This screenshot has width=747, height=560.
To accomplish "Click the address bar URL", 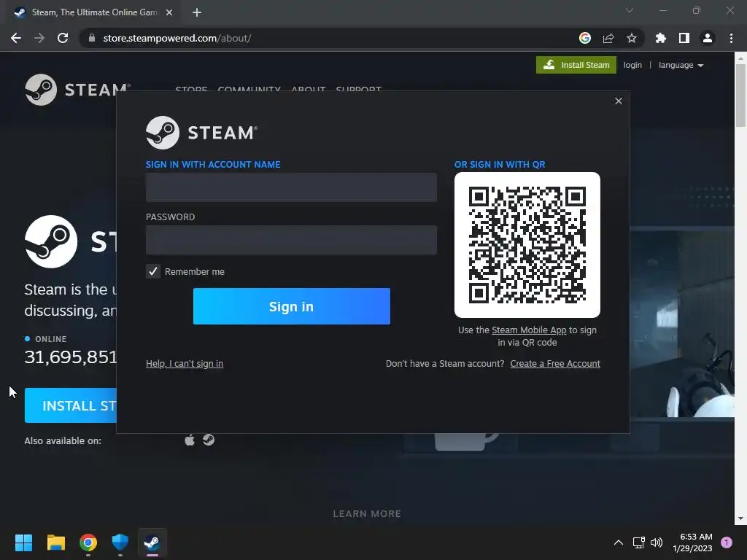I will pos(177,38).
